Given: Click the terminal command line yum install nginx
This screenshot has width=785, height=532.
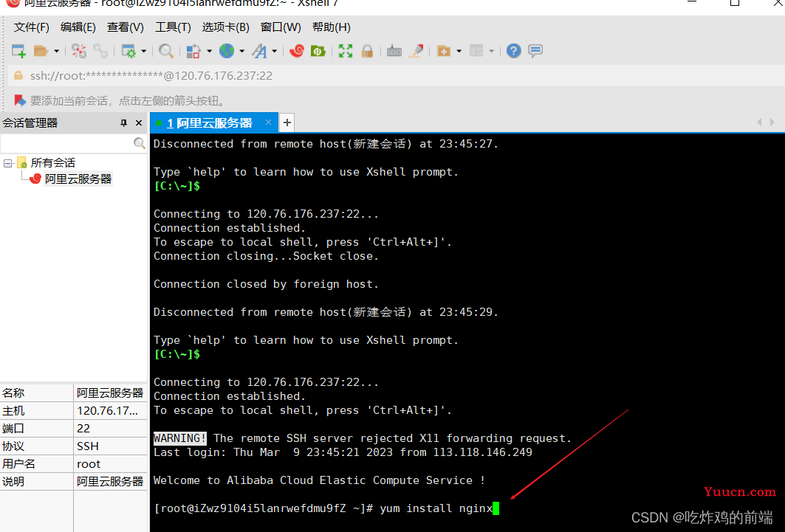Looking at the screenshot, I should [436, 508].
